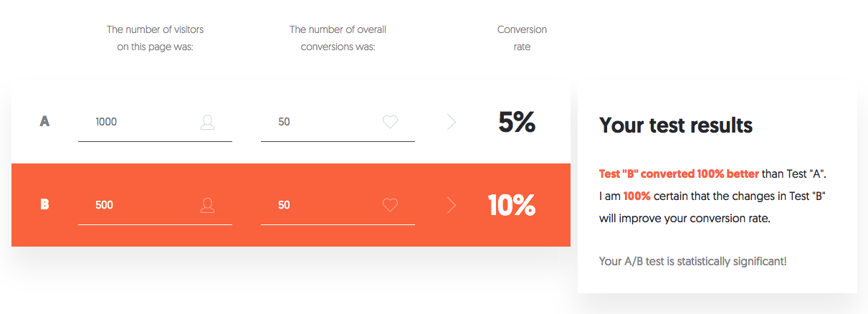Click the "Your test results" heading
The width and height of the screenshot is (868, 314).
(676, 125)
